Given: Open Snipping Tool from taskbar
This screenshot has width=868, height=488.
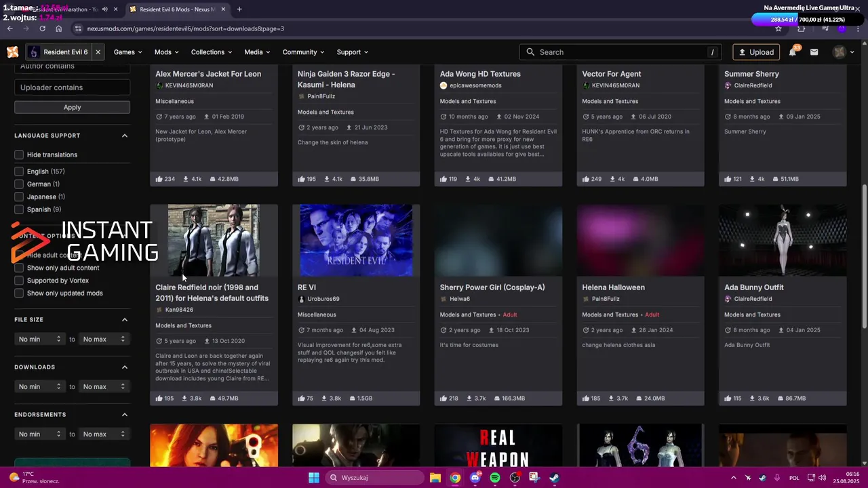Looking at the screenshot, I should click(534, 478).
